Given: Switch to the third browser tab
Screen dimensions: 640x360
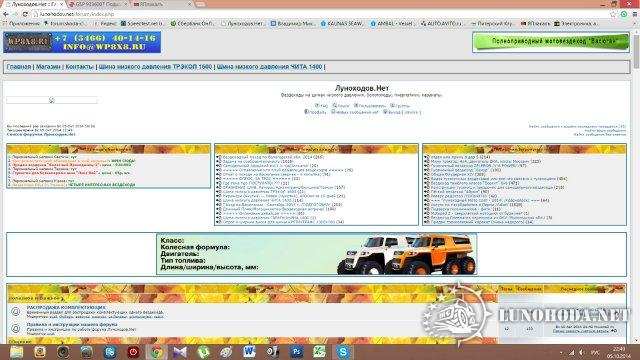Looking at the screenshot, I should [x=162, y=4].
